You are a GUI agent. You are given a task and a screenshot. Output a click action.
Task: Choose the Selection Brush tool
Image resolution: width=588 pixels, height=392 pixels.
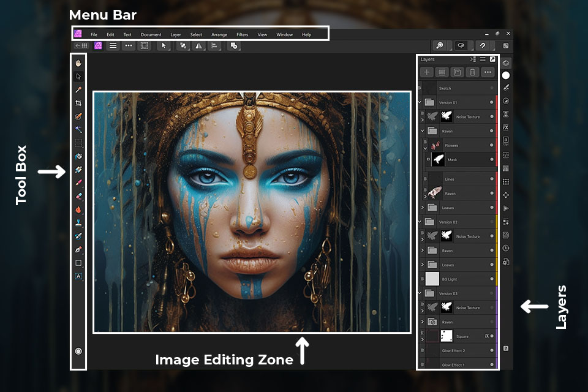click(x=78, y=116)
